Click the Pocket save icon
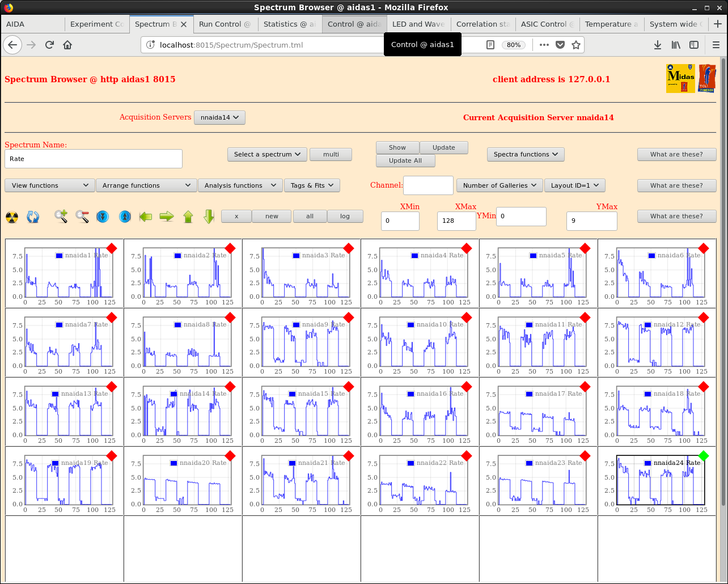 [x=560, y=45]
